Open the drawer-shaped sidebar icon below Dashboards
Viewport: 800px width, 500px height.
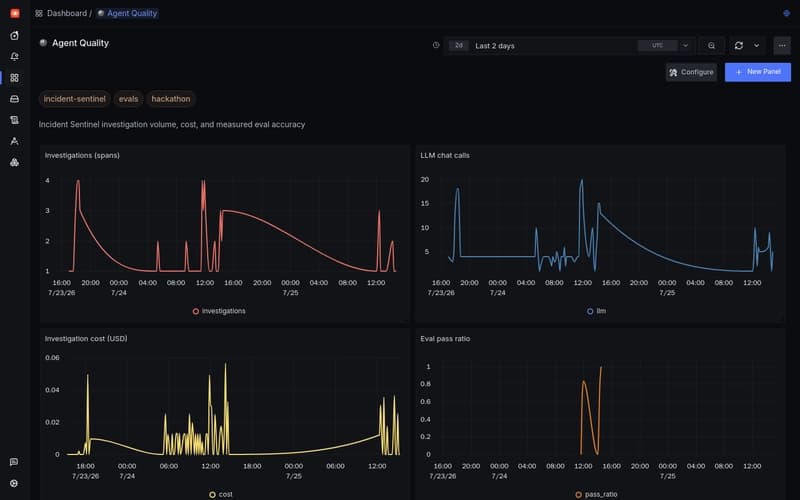[x=15, y=99]
